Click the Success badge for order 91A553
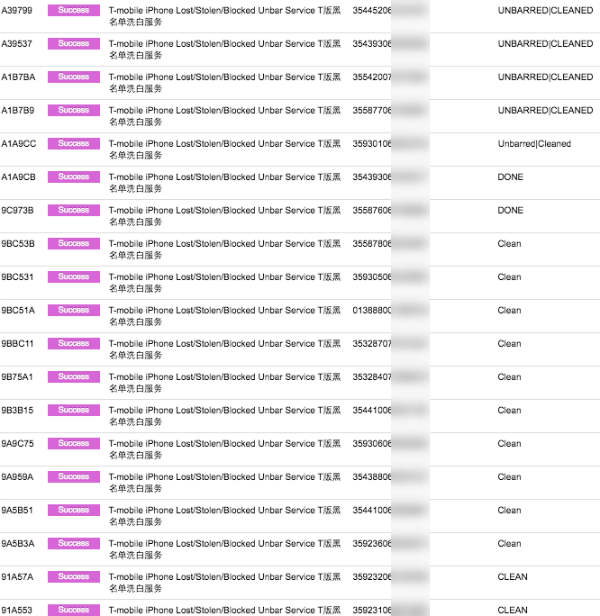600x616 pixels. coord(73,610)
